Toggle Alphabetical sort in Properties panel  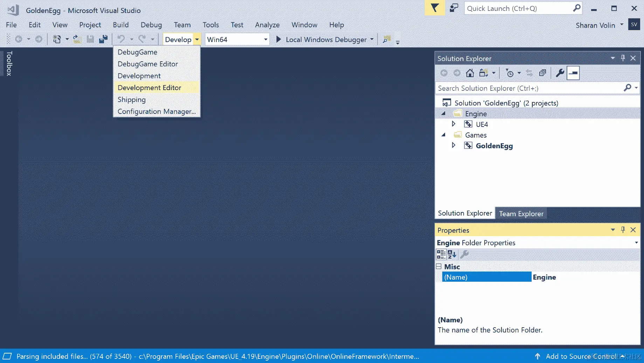tap(452, 254)
